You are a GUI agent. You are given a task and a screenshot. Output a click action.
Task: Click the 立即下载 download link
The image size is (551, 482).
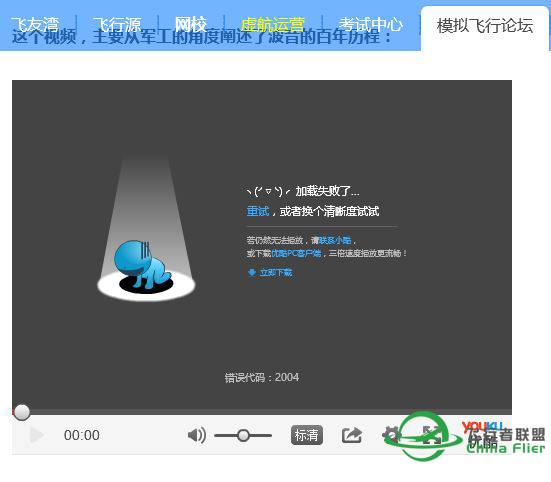[x=270, y=273]
